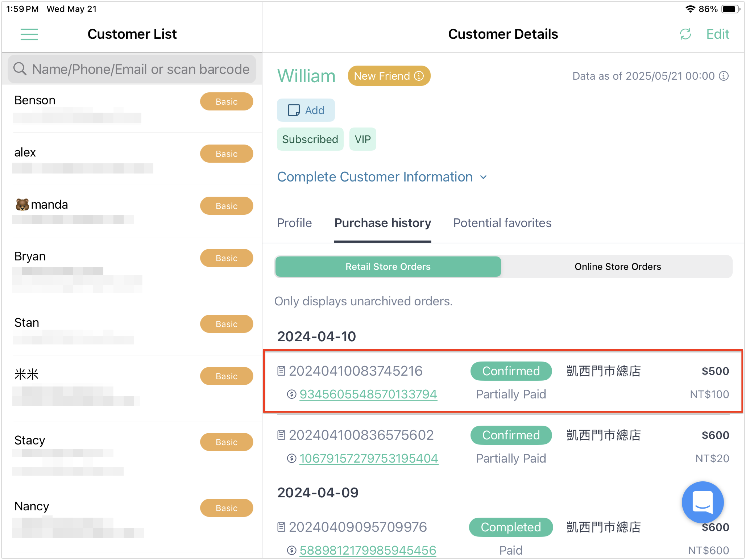The height and width of the screenshot is (560, 746).
Task: Tap Basic badge on Benson row
Action: click(x=226, y=101)
